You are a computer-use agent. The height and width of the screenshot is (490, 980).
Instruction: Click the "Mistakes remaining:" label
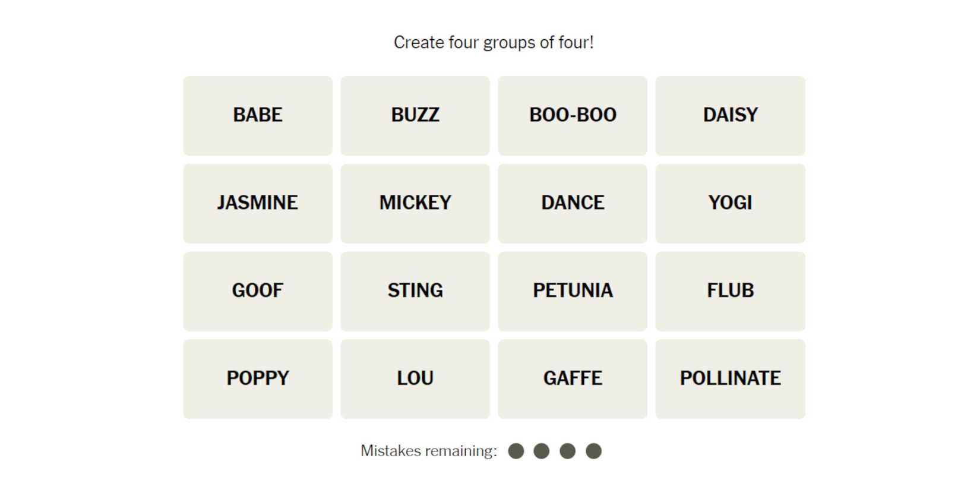coord(428,451)
